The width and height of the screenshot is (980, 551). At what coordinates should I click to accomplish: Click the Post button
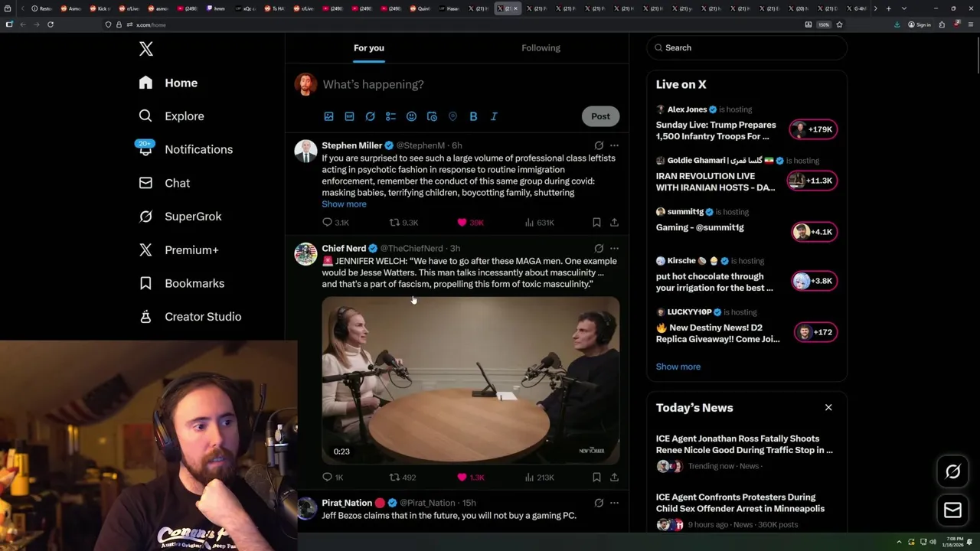tap(600, 116)
